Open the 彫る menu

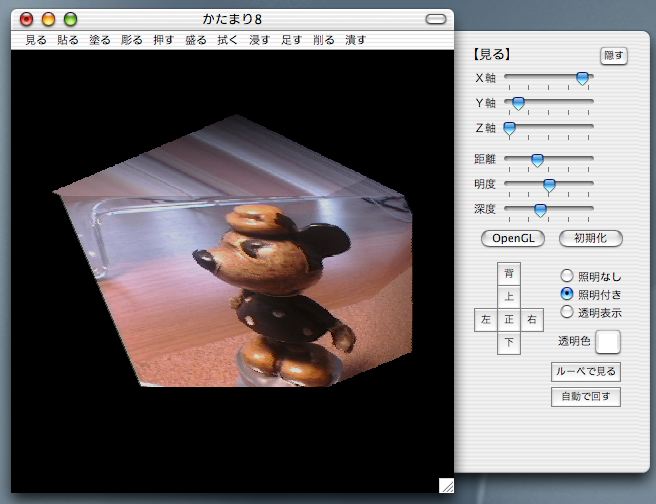click(x=131, y=40)
